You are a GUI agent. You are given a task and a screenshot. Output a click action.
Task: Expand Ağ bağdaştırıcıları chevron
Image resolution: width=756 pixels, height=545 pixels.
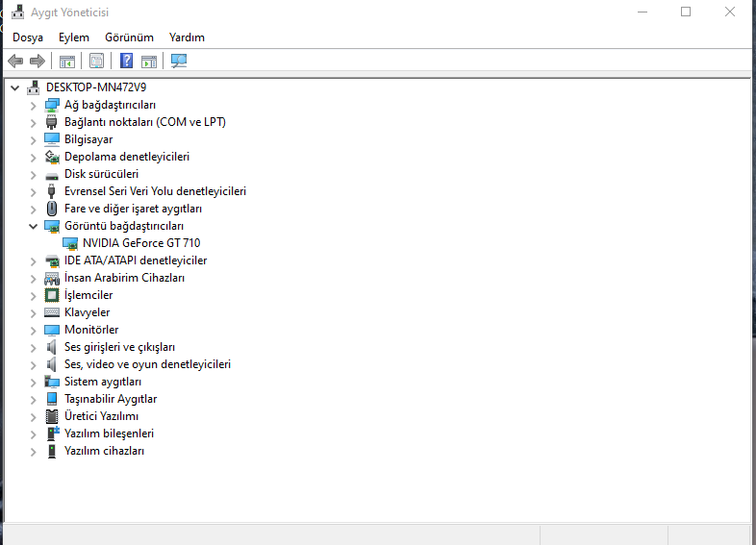pos(33,106)
